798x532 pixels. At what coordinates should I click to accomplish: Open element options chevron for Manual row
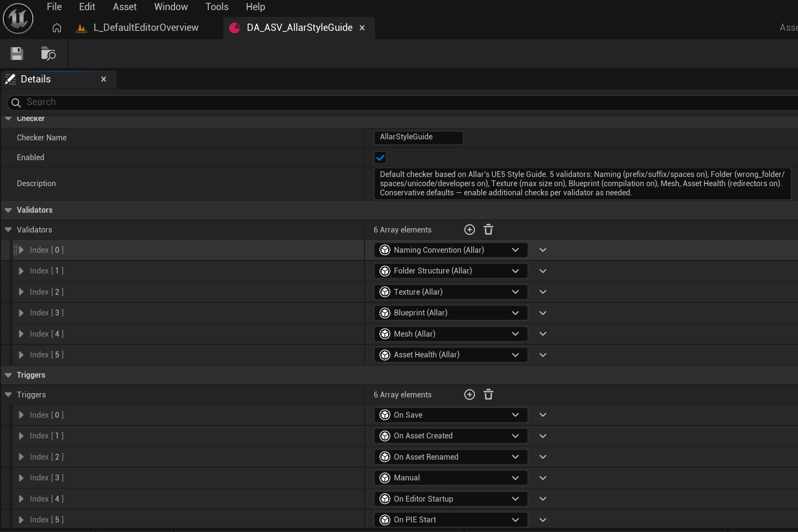[x=543, y=478]
